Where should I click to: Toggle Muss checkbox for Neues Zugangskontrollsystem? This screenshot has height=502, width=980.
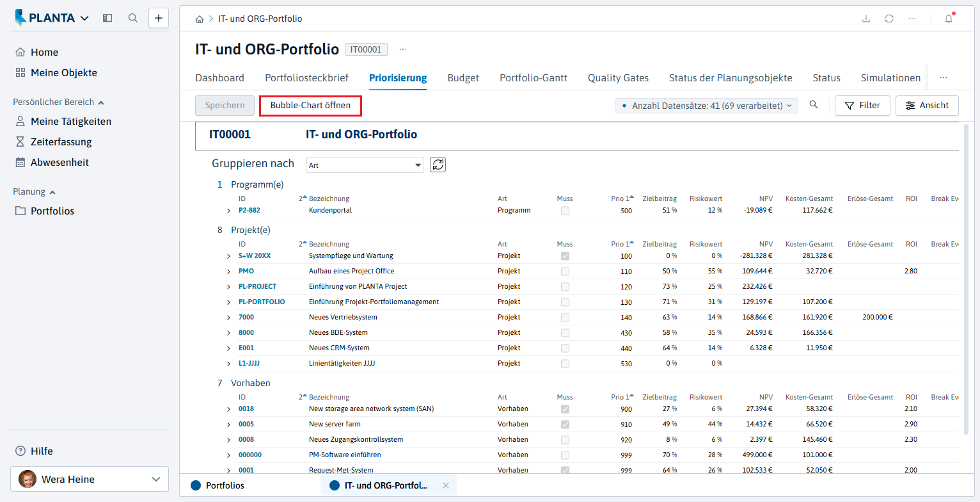coord(565,440)
